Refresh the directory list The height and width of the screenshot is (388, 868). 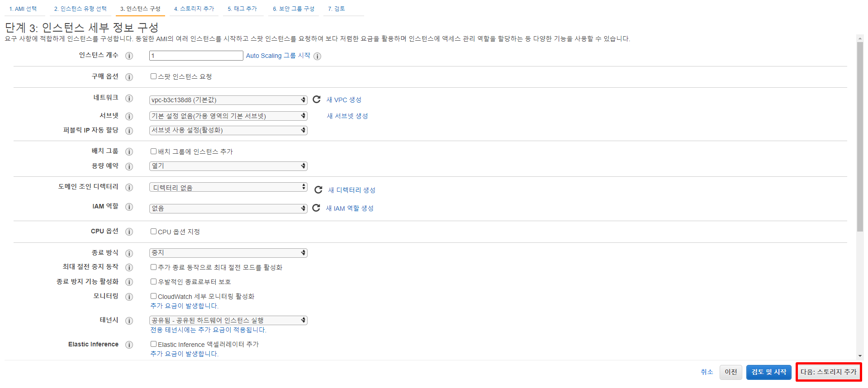click(x=318, y=190)
